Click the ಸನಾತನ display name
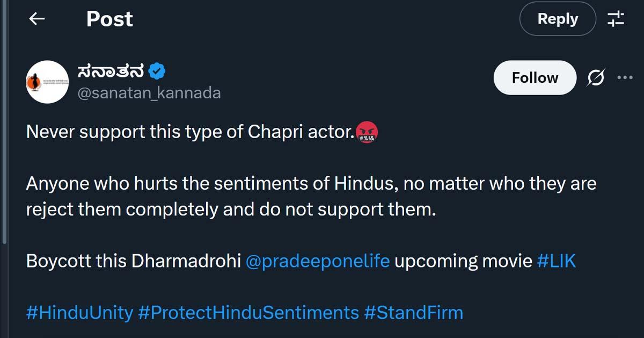The height and width of the screenshot is (338, 644). pos(111,70)
